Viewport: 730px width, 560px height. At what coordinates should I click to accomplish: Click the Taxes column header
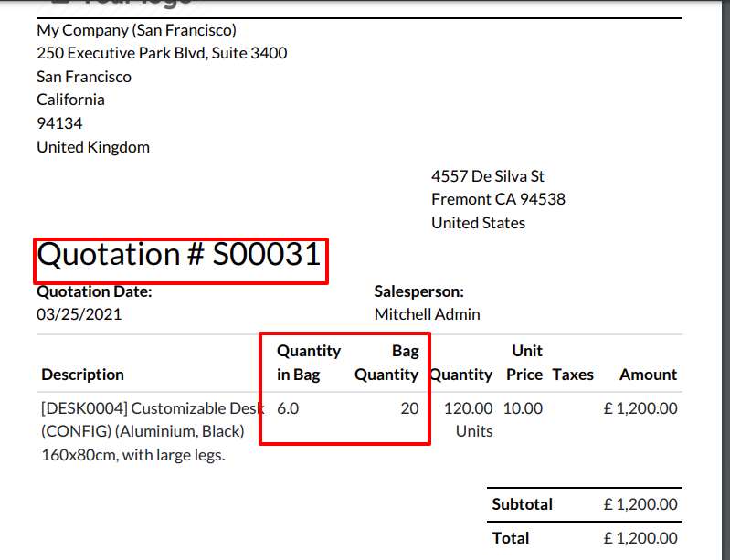573,375
